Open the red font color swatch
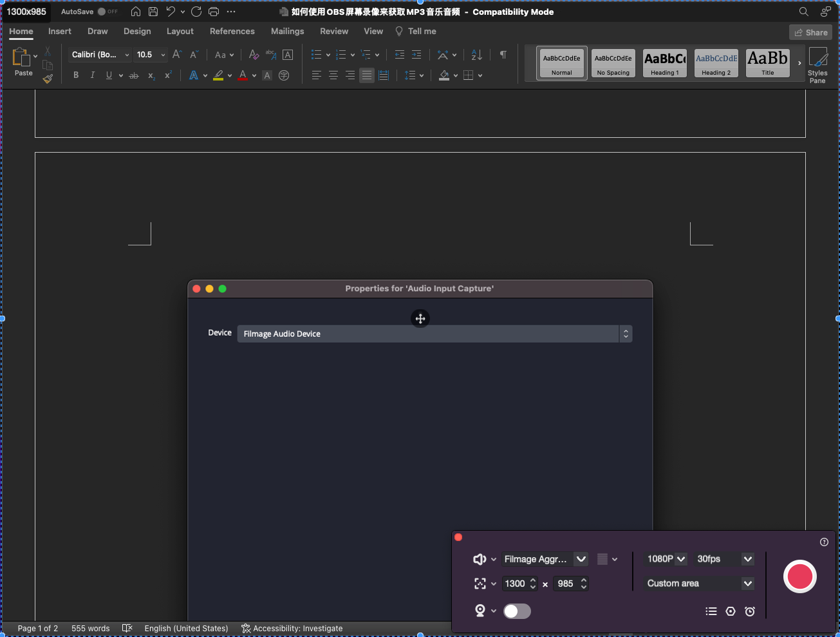Screen dimensions: 840x637 [x=243, y=75]
